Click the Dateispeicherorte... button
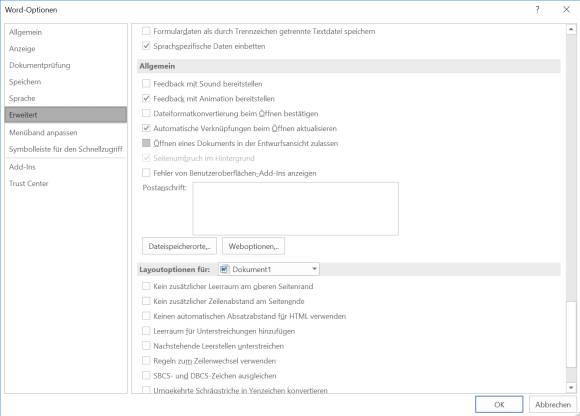This screenshot has width=580, height=416. pos(179,246)
